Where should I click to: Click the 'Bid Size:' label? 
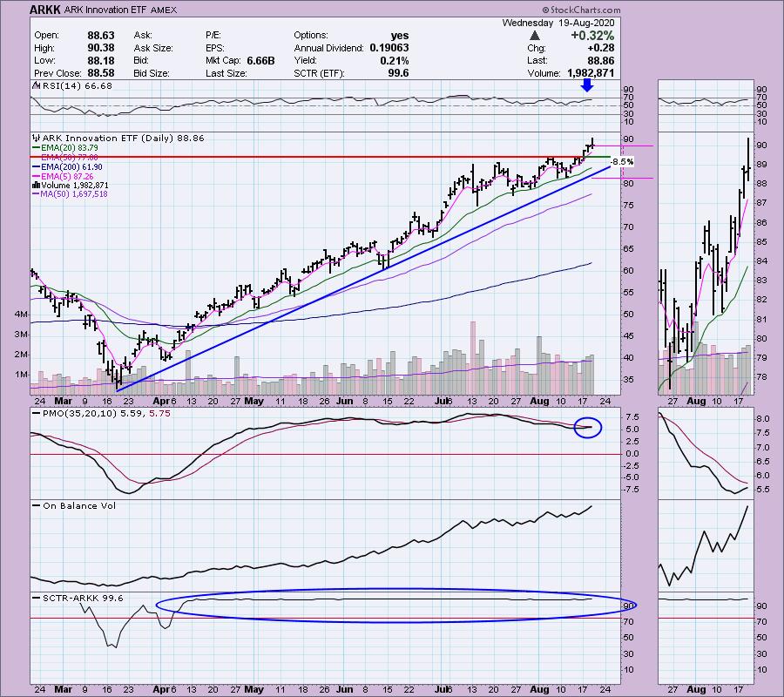coord(152,73)
